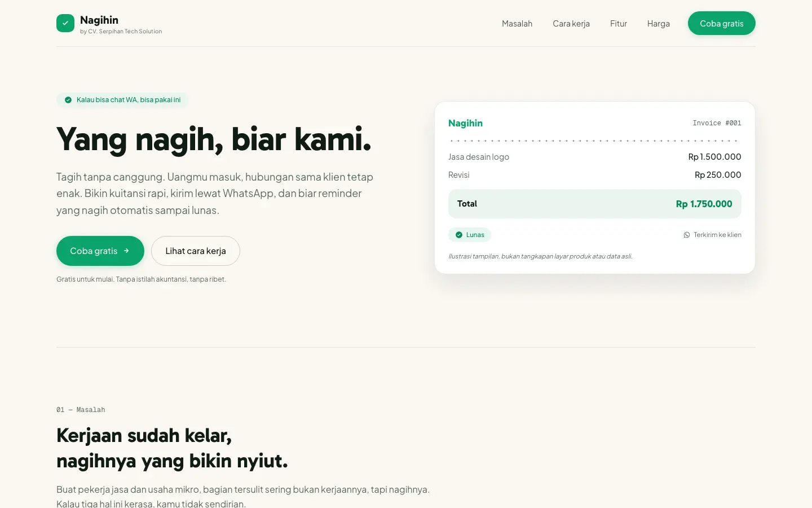812x508 pixels.
Task: Click the Nagihin brand name in the header
Action: tap(99, 20)
